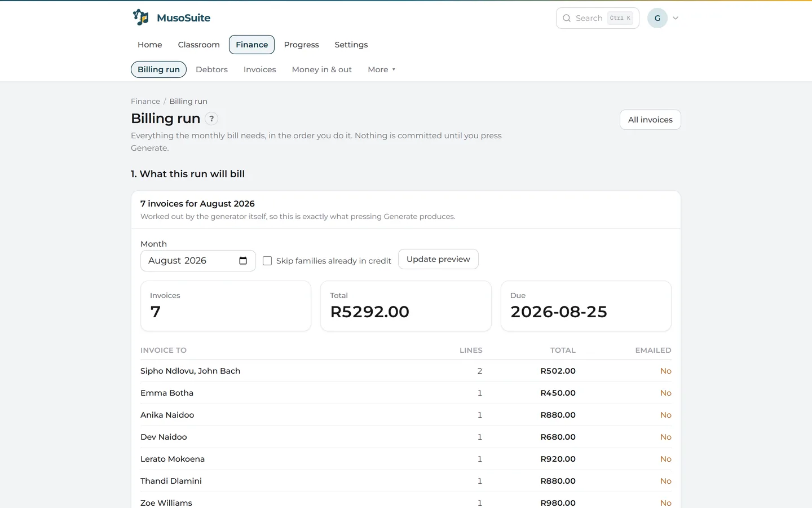Go to Money in & out sub-tab

(322, 69)
